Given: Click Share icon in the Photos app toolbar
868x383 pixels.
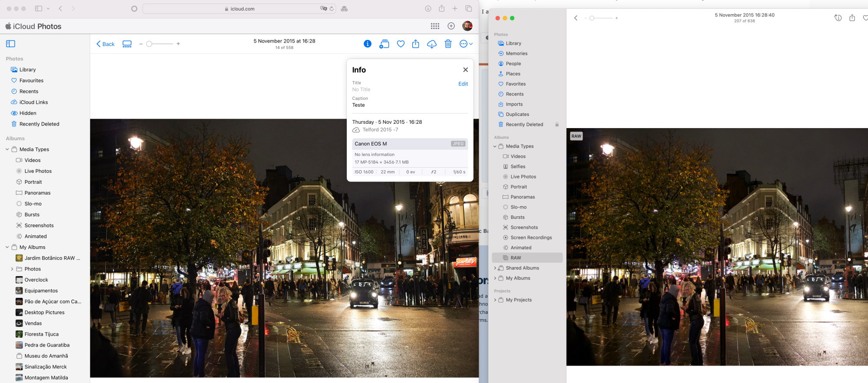Looking at the screenshot, I should [x=852, y=18].
